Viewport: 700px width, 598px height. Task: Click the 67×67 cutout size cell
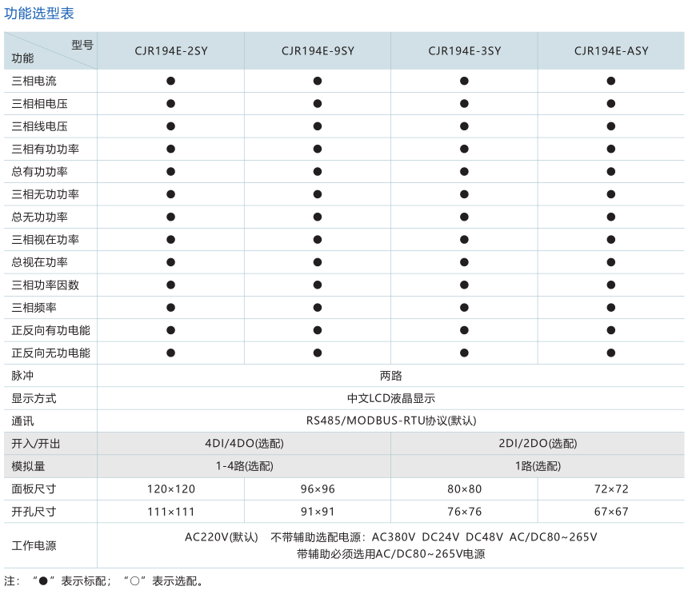(611, 512)
